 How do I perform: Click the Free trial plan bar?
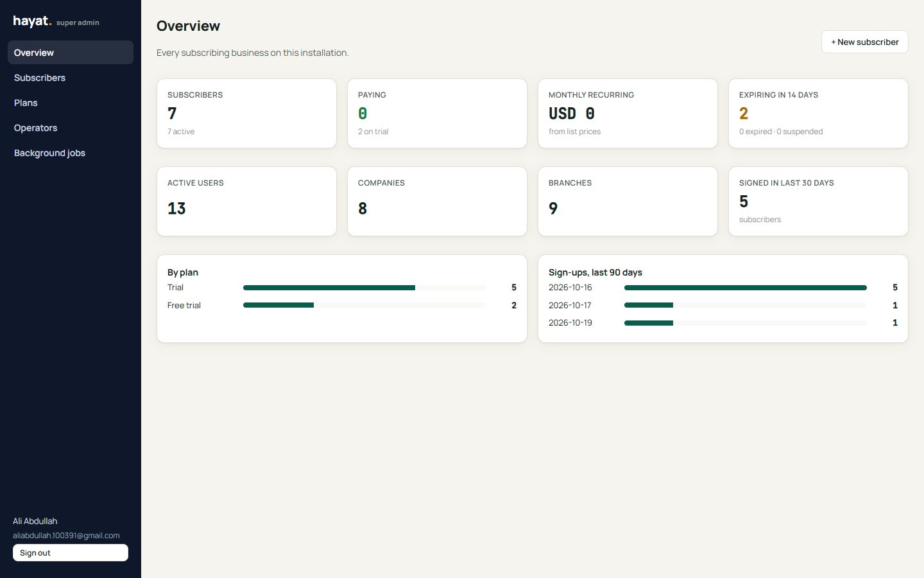[x=364, y=305]
